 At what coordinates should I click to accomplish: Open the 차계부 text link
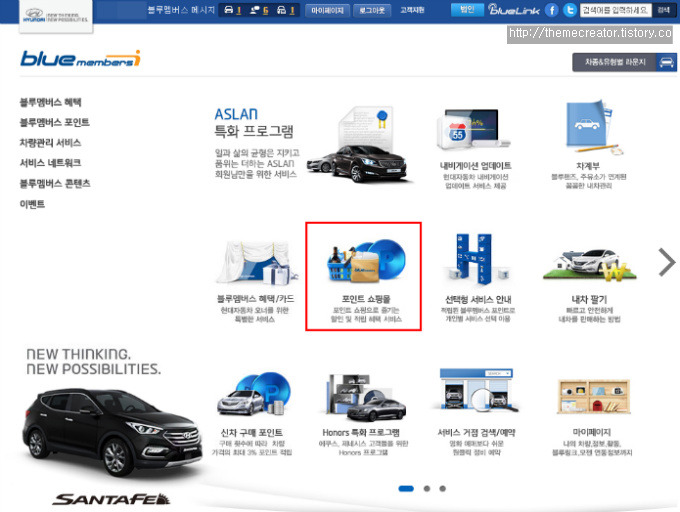point(588,166)
